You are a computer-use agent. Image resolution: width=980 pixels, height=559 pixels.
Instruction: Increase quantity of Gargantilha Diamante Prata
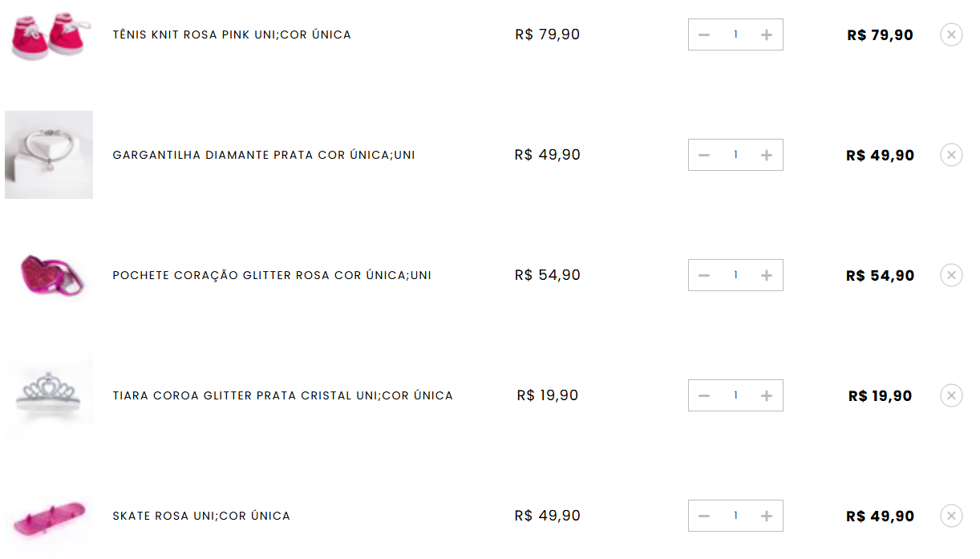(x=767, y=155)
